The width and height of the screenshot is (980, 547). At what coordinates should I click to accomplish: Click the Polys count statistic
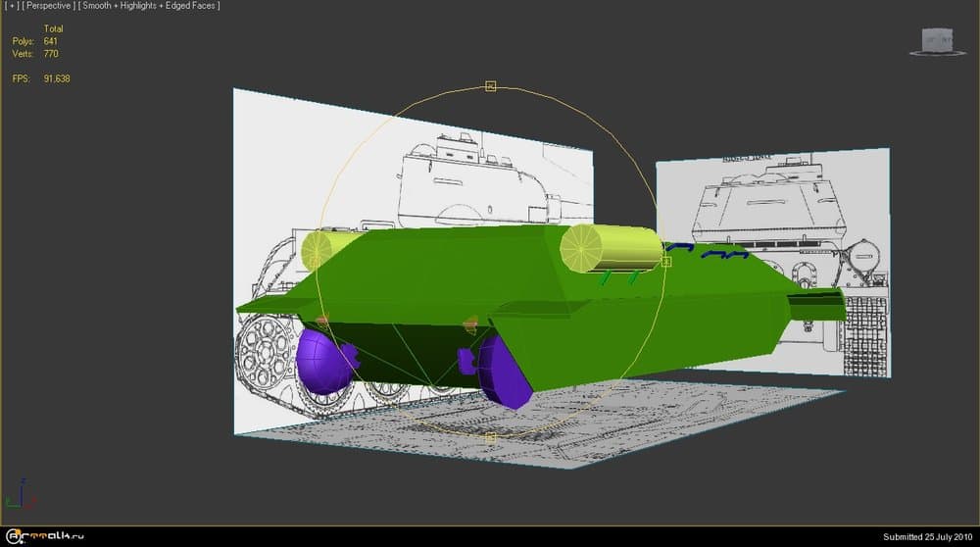(36, 41)
